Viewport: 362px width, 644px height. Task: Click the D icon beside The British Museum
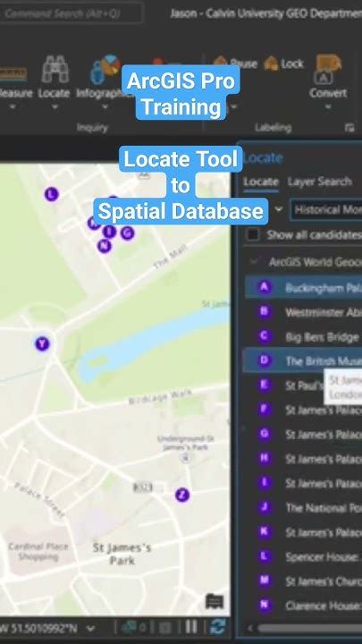click(x=265, y=360)
